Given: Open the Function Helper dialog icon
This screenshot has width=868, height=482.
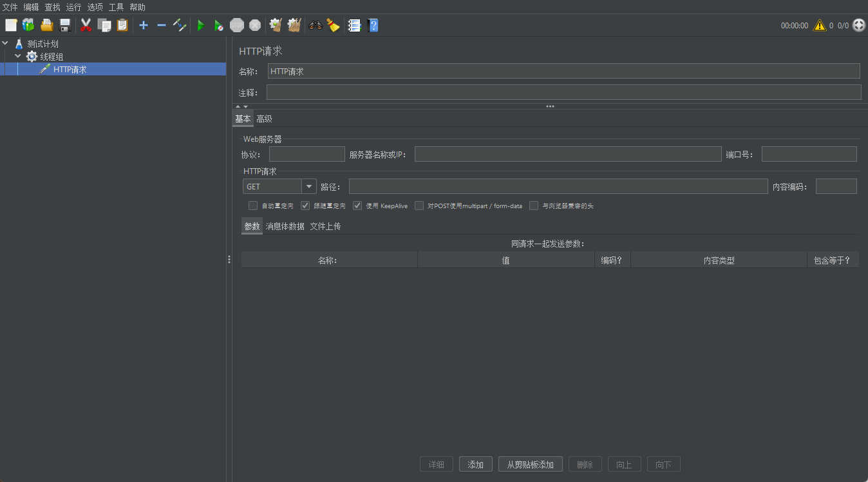Looking at the screenshot, I should [x=354, y=25].
